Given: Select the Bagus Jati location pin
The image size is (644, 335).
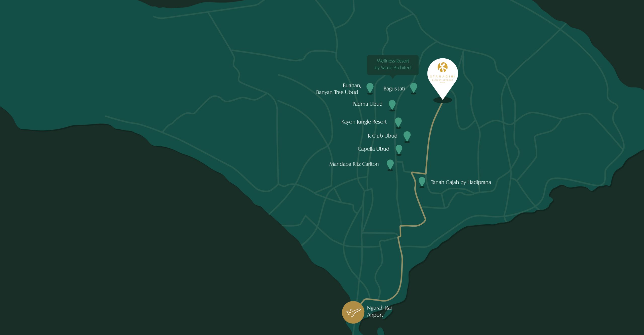Looking at the screenshot, I should (414, 88).
